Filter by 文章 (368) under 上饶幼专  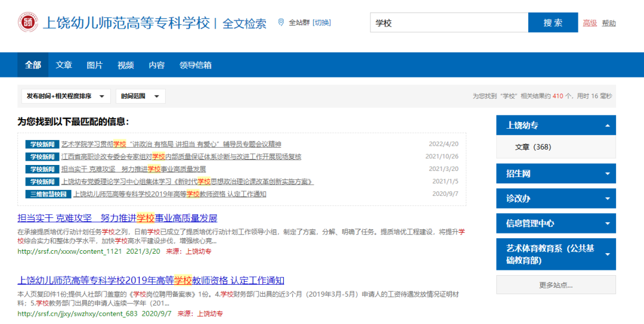pyautogui.click(x=532, y=147)
